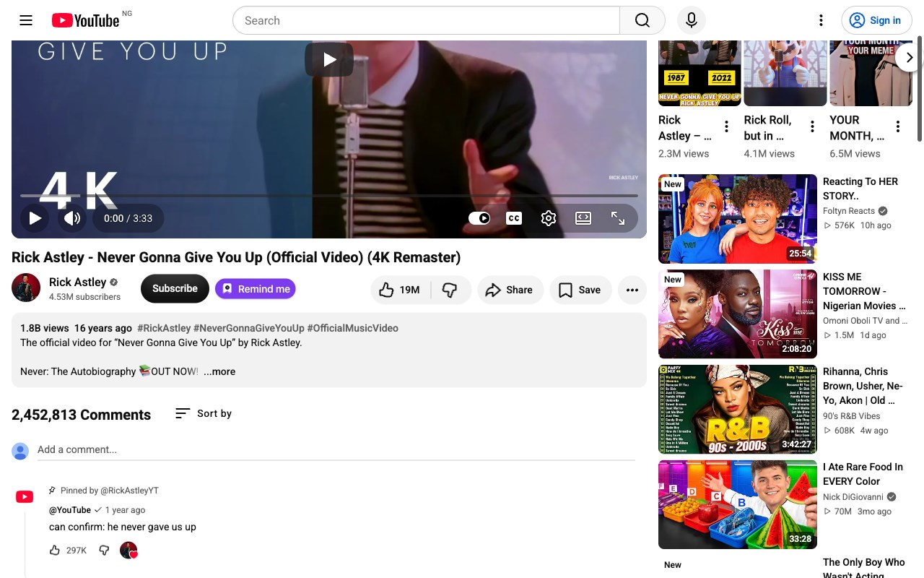This screenshot has width=924, height=578.
Task: Open 'The Only Boy Who' video title
Action: point(864,569)
